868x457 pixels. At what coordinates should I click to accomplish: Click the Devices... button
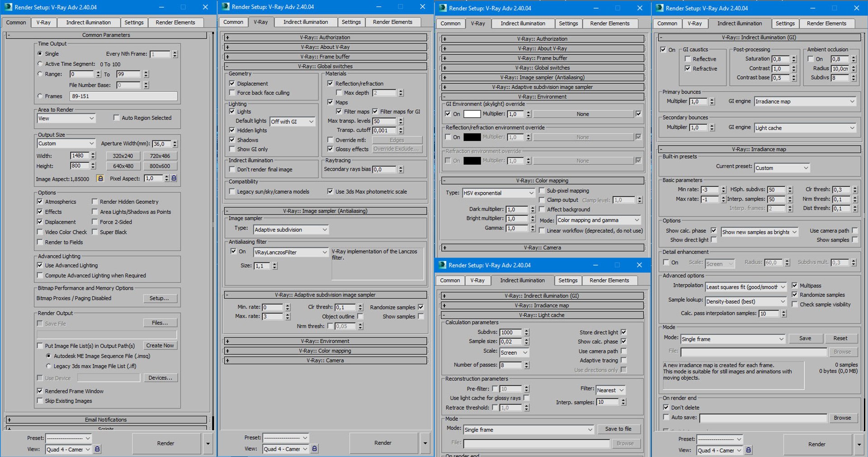pos(160,377)
